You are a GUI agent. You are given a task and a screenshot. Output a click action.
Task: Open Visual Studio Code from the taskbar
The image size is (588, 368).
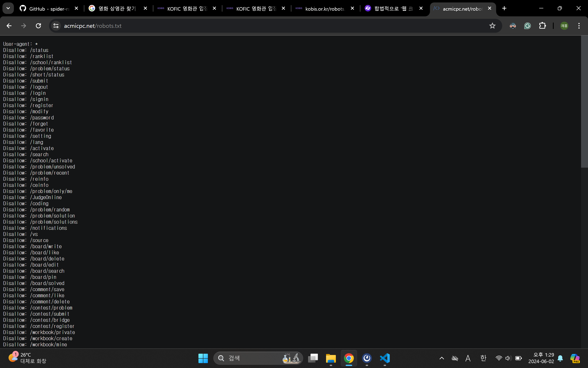pyautogui.click(x=385, y=358)
